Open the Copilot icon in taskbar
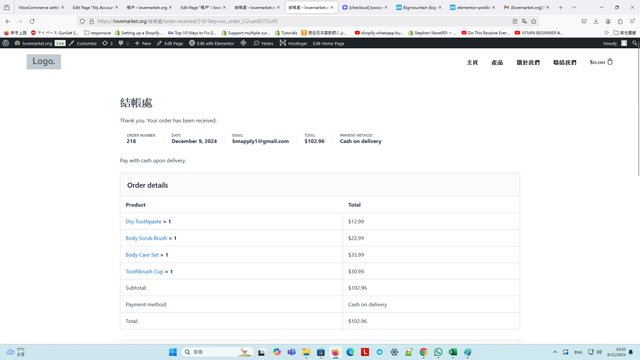The image size is (640, 360). click(277, 352)
